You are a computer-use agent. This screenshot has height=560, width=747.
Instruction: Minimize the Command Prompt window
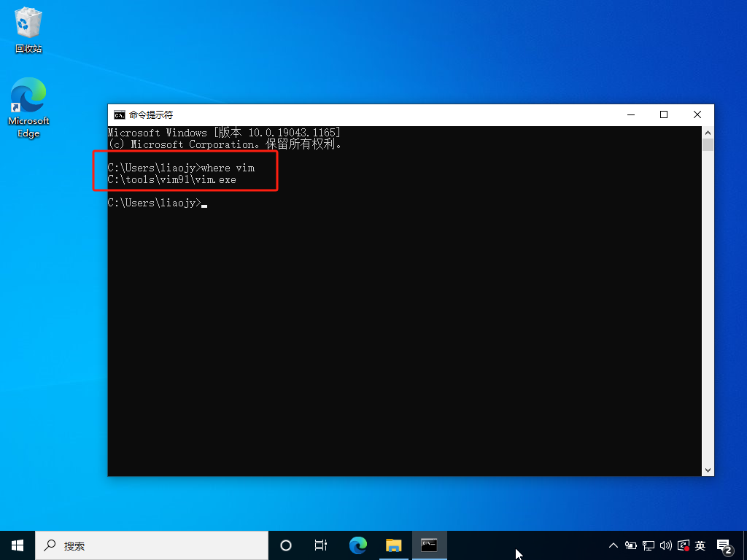click(631, 114)
